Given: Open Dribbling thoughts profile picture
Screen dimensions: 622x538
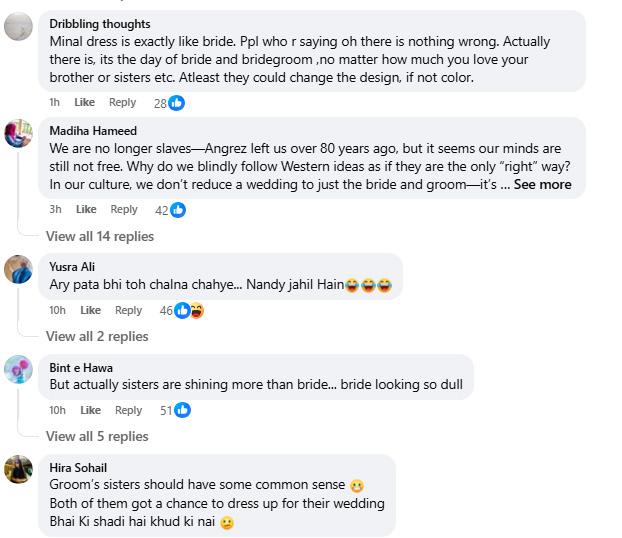Looking at the screenshot, I should coord(19,27).
